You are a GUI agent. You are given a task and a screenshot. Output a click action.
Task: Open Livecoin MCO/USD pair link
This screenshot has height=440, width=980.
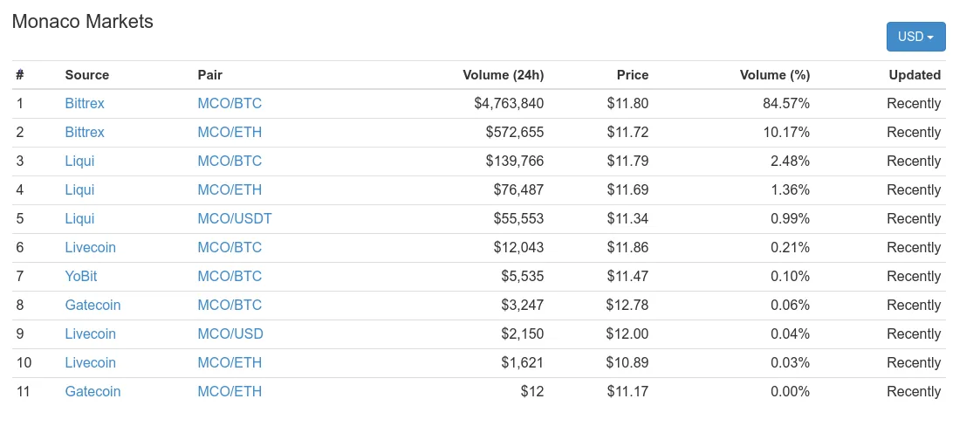[x=230, y=333]
